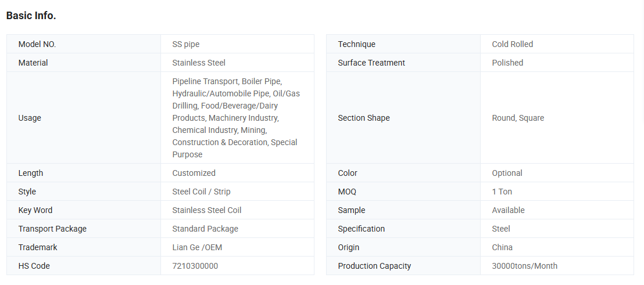Click the Usage row label
Viewport: 644px width, 285px height.
coord(30,118)
